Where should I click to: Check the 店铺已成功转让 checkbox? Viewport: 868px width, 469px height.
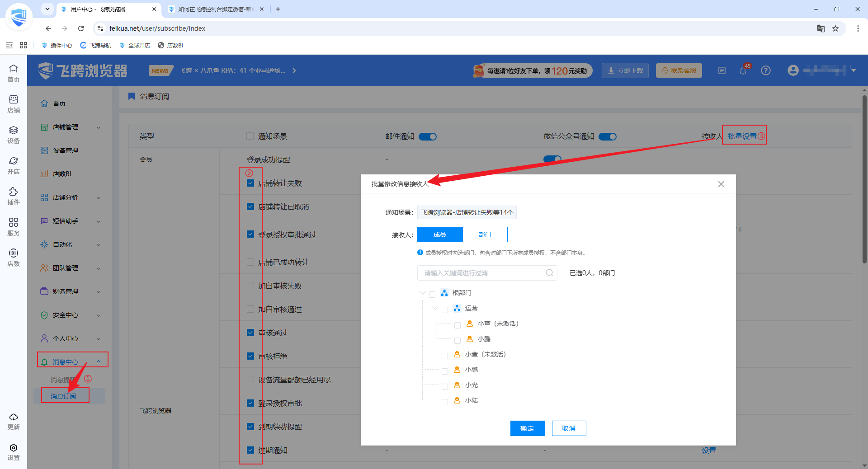coord(250,262)
